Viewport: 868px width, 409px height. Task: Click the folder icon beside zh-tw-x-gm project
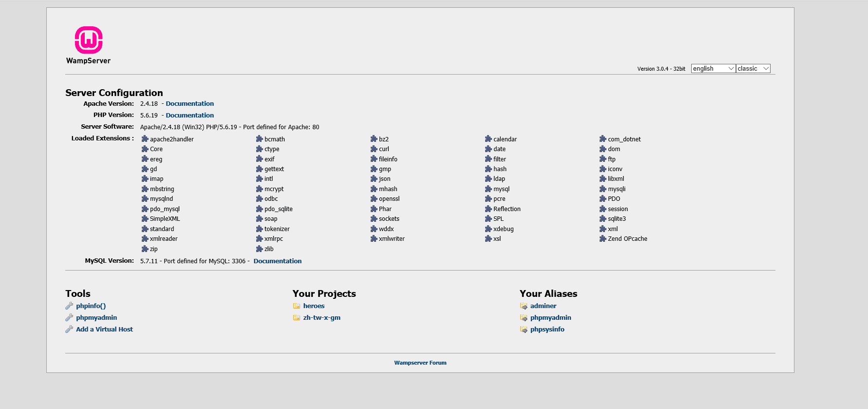(x=297, y=318)
